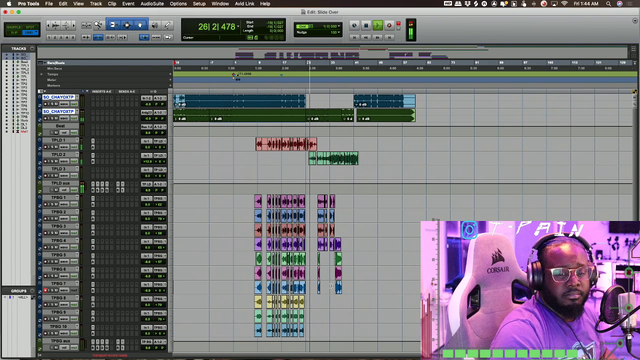Click the TPLD 1 track name
The height and width of the screenshot is (360, 640).
pyautogui.click(x=59, y=140)
